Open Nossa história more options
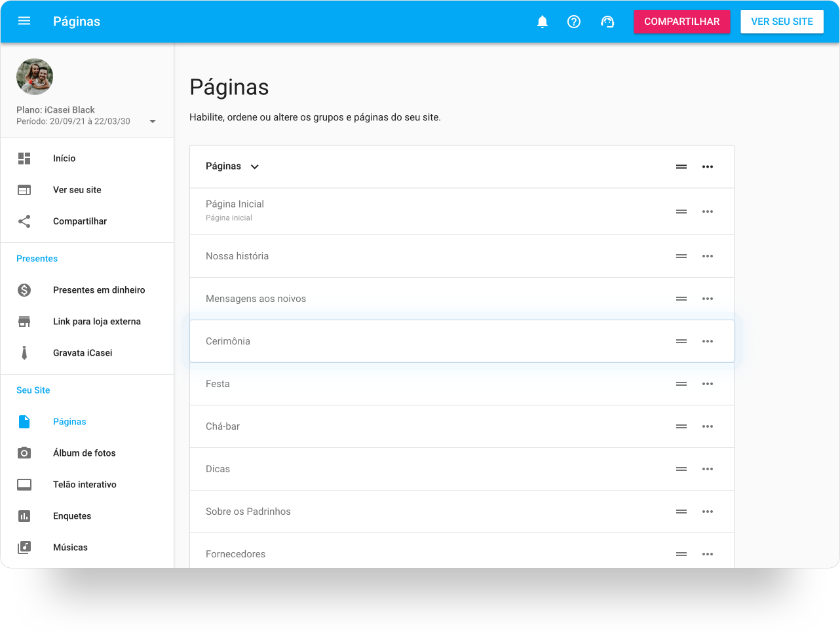This screenshot has height=634, width=840. (x=708, y=256)
